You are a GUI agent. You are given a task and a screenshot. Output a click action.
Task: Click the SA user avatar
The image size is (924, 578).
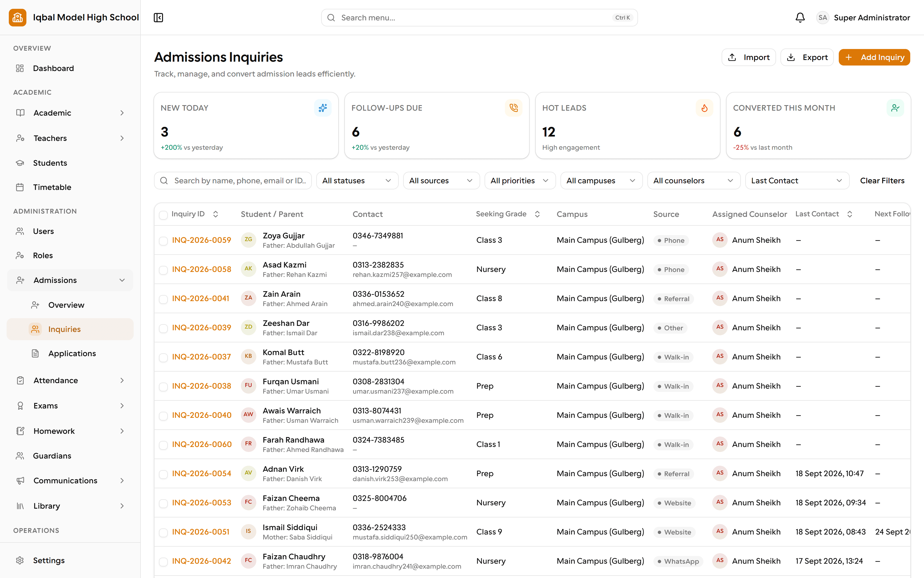[823, 18]
